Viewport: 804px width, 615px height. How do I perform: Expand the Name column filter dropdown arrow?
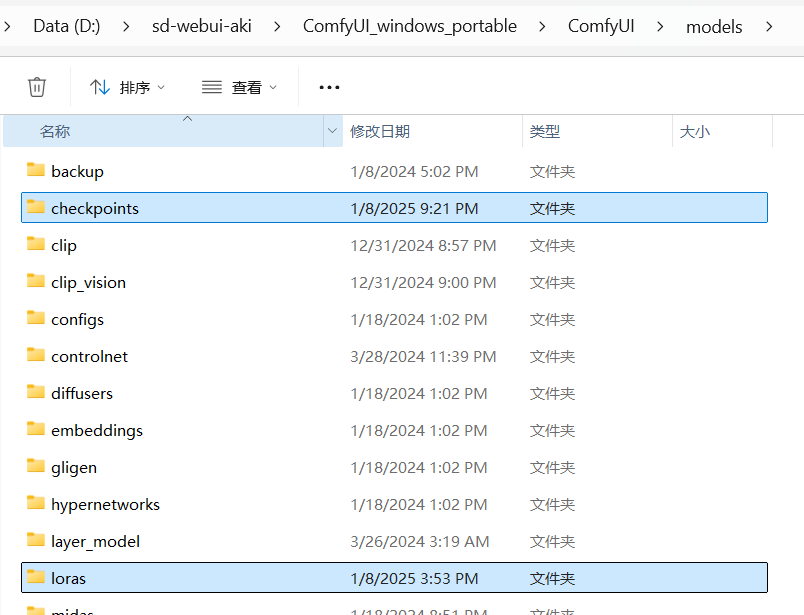pyautogui.click(x=332, y=131)
